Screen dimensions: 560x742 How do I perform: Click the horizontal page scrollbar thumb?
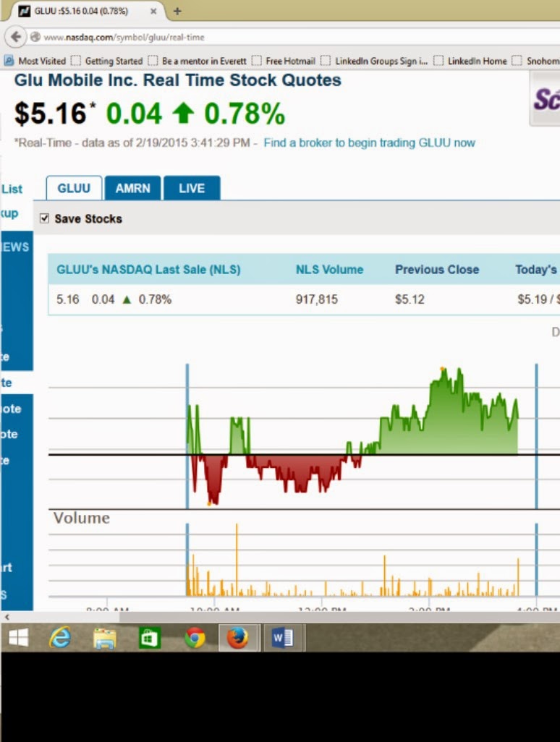tap(339, 617)
